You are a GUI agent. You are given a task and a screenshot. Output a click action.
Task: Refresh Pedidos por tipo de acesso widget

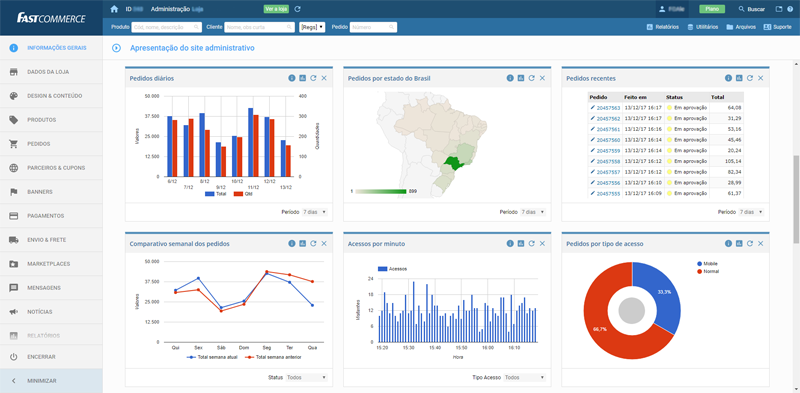pos(750,243)
